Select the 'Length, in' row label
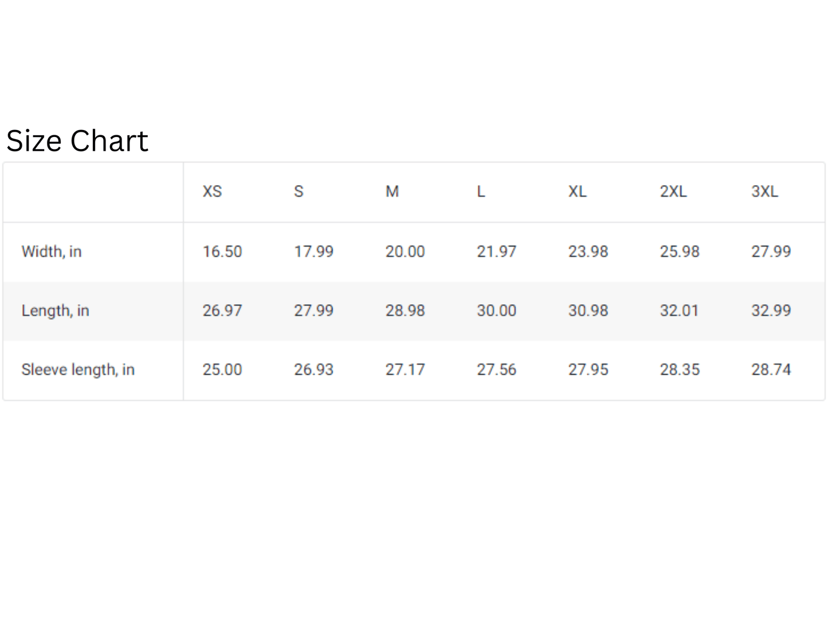The height and width of the screenshot is (644, 828). 55,311
